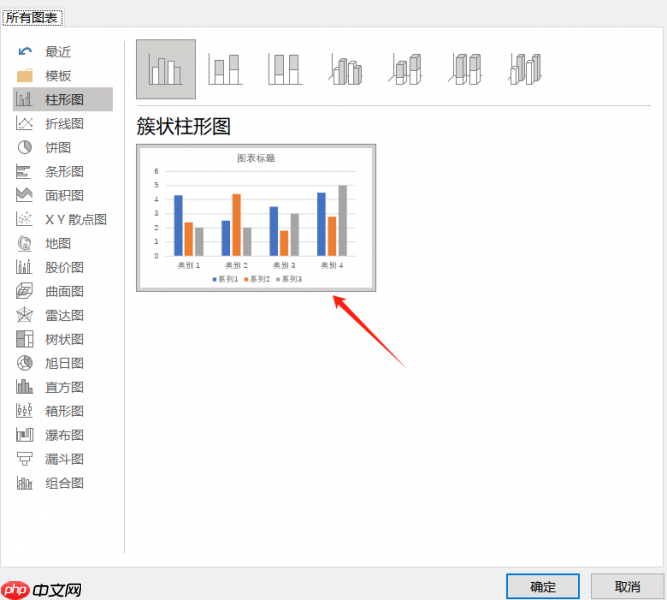
Task: Choose 饼图 from the chart list
Action: coord(58,147)
